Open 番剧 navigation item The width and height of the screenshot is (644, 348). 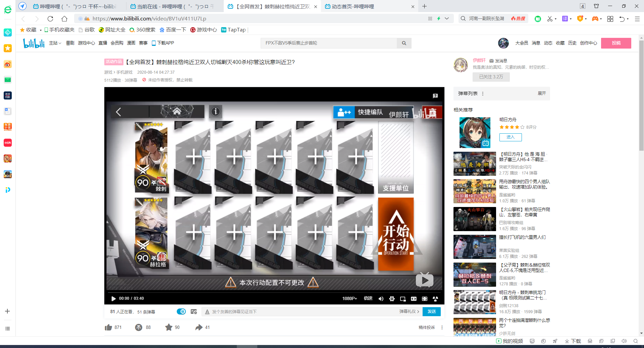(x=70, y=43)
